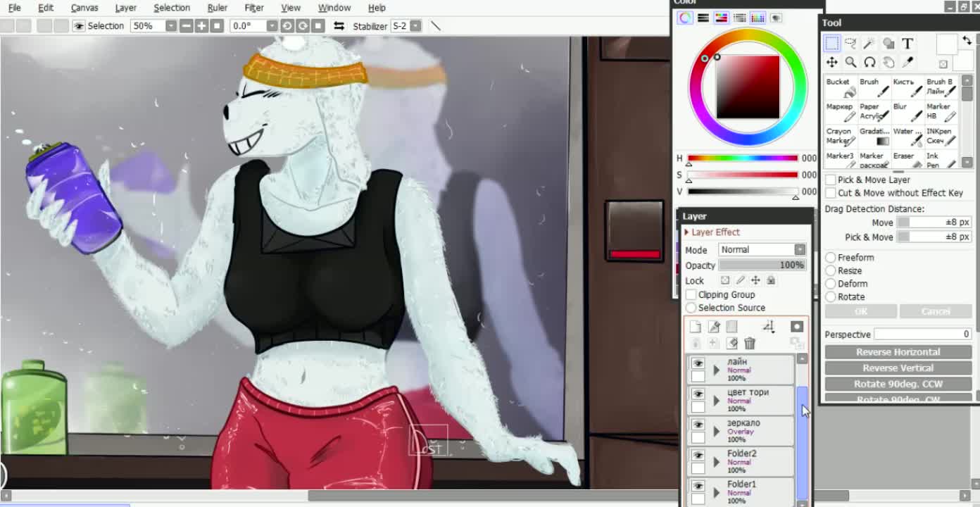This screenshot has width=980, height=507.
Task: Select the rectangular Selection tool
Action: tap(832, 44)
